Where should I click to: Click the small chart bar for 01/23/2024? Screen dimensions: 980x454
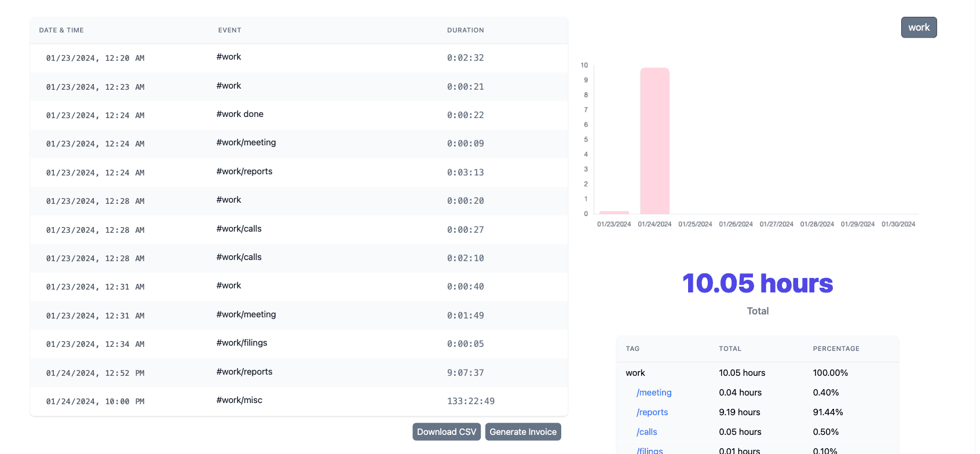[614, 213]
